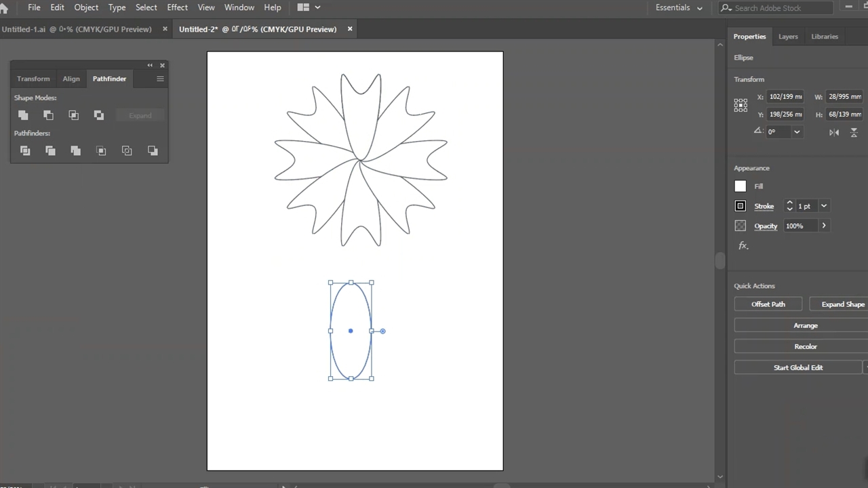Click the Trim pathfinder icon
The width and height of the screenshot is (868, 488).
point(50,150)
